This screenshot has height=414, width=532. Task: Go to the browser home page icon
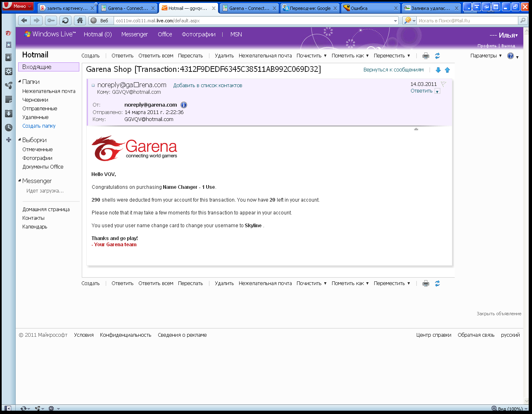click(80, 21)
